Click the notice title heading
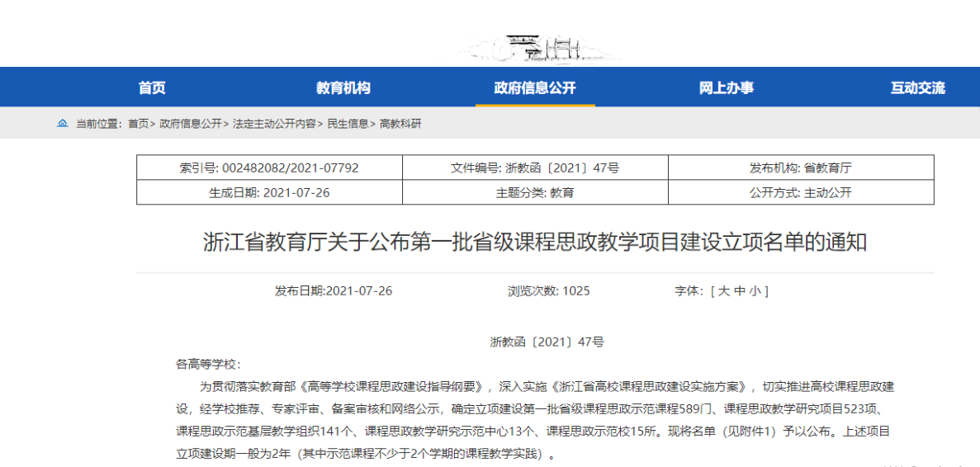The image size is (980, 467). click(535, 243)
